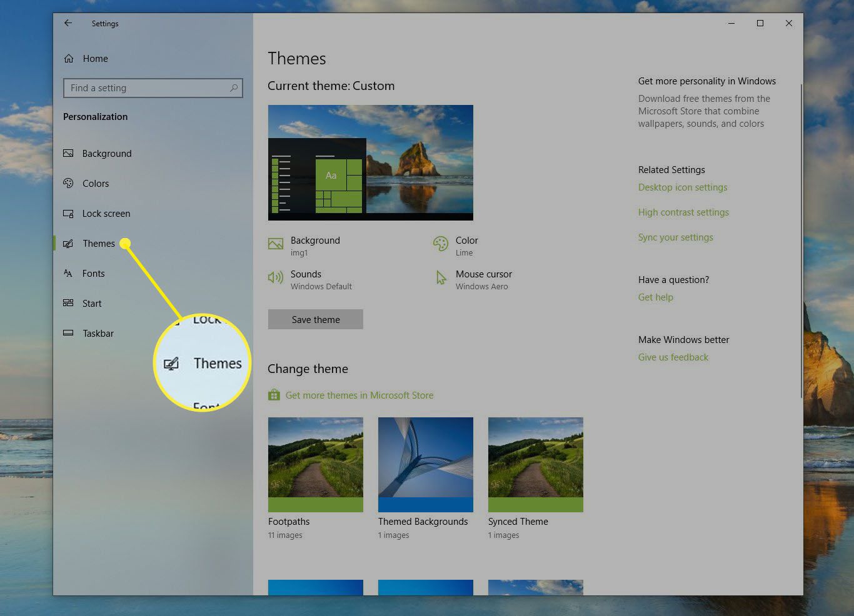The height and width of the screenshot is (616, 854).
Task: Click the back arrow in Settings
Action: point(68,23)
